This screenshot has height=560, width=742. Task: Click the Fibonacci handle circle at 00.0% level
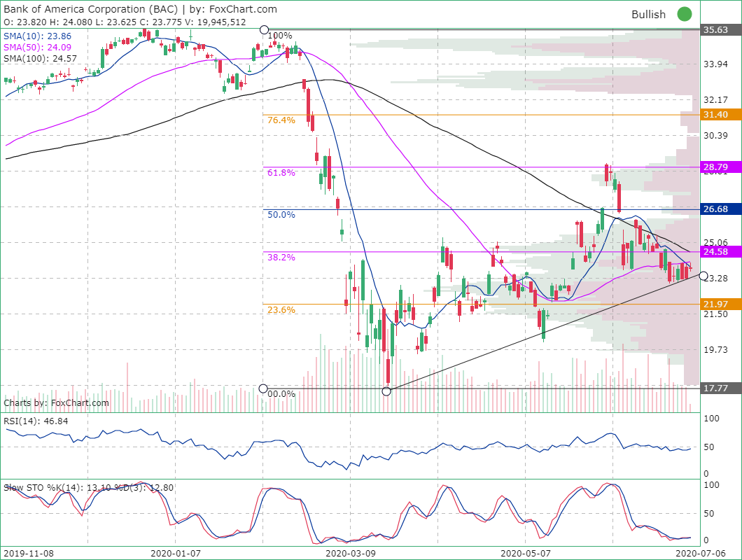click(x=263, y=388)
